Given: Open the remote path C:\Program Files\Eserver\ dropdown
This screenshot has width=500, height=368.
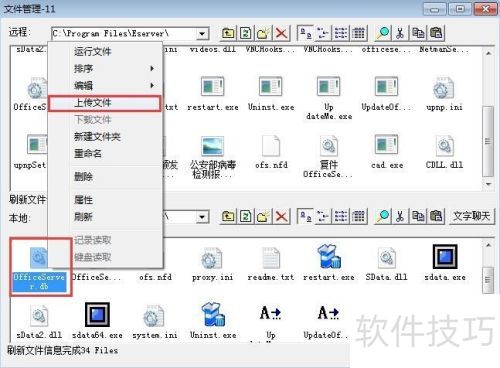Looking at the screenshot, I should 202,34.
